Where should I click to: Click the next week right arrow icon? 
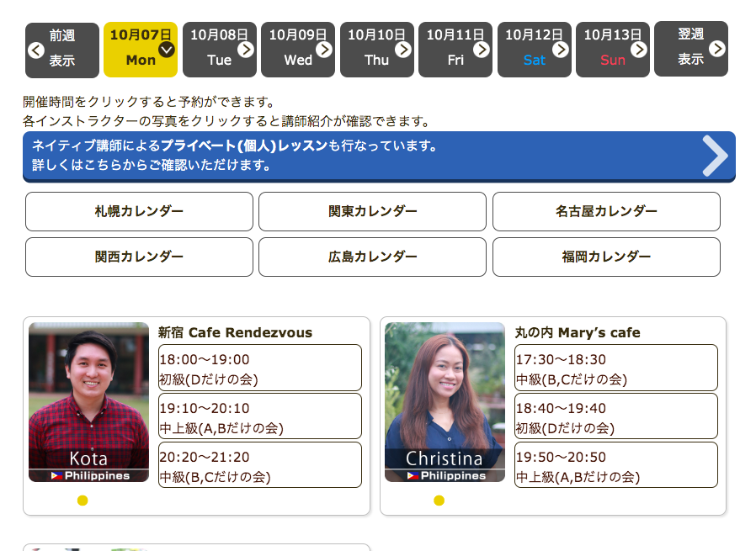716,49
